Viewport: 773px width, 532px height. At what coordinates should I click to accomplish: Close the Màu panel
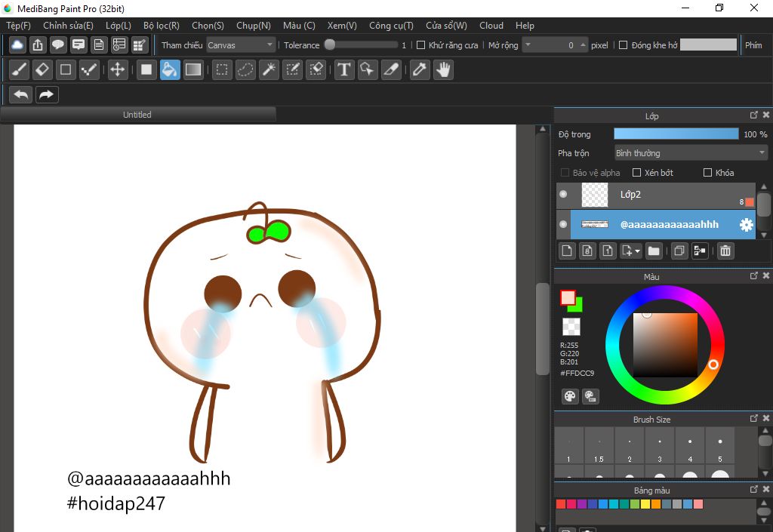[766, 275]
